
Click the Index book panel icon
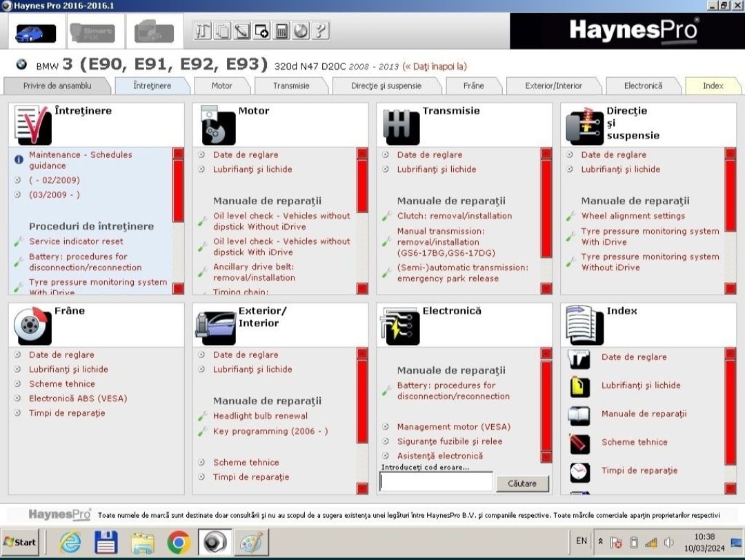[x=584, y=326]
